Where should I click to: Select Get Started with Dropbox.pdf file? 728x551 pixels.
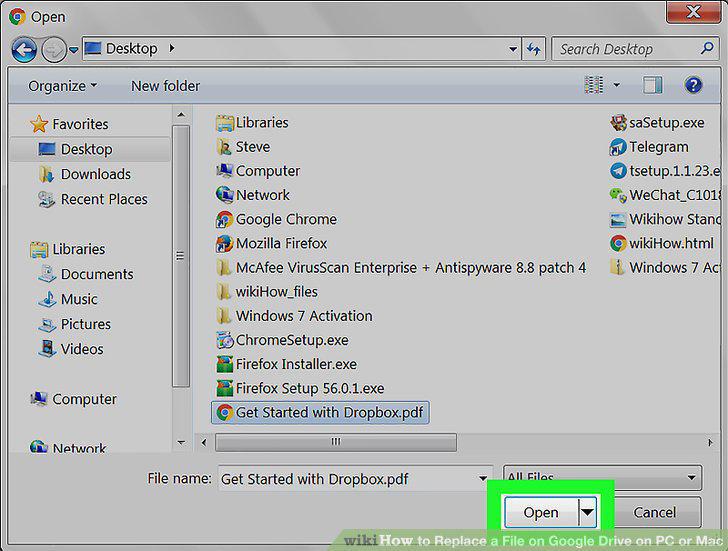coord(320,413)
